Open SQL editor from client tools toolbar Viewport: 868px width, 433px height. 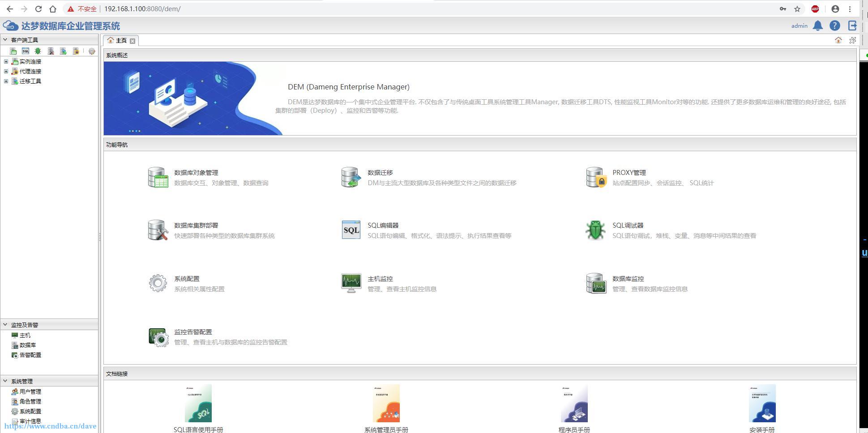pos(26,51)
